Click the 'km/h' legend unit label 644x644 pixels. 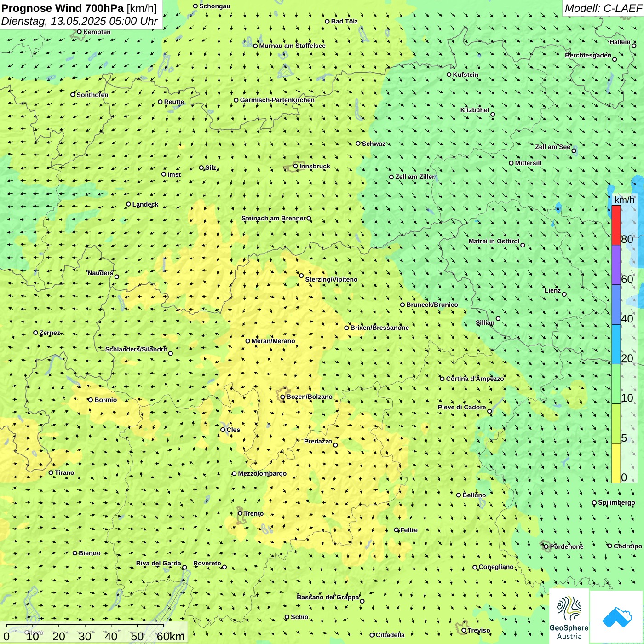coord(624,200)
